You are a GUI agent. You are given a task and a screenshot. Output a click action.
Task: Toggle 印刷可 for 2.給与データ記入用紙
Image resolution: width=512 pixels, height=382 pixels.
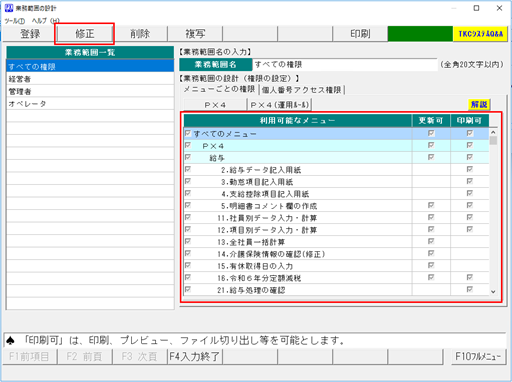[x=470, y=169]
